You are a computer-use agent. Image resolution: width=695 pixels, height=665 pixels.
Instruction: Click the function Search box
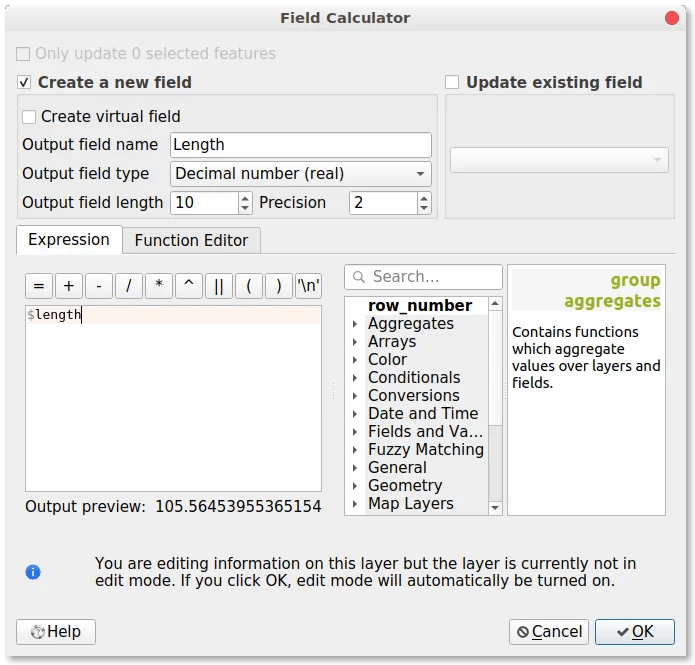[423, 277]
